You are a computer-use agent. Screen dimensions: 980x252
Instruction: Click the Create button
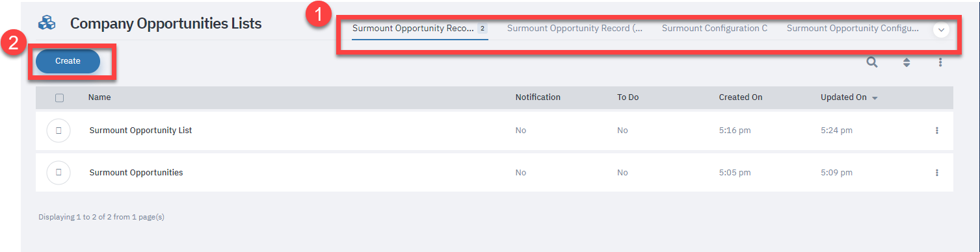(x=68, y=61)
